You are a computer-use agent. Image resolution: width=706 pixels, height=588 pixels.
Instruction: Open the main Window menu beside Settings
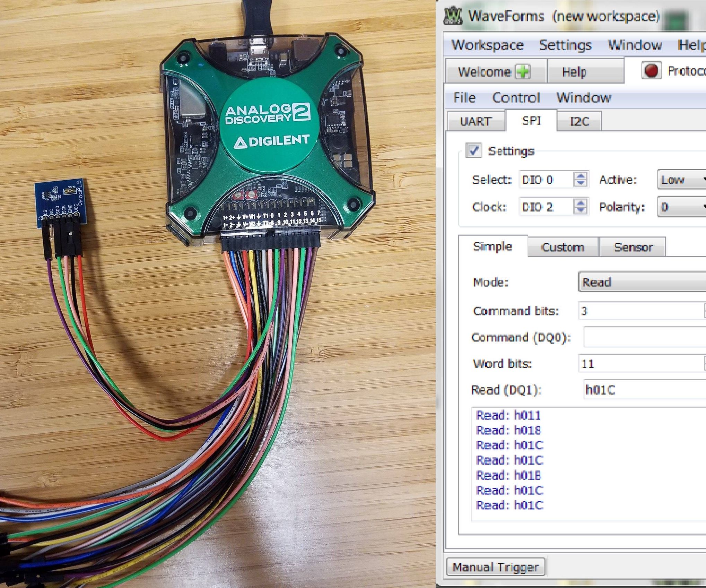635,45
